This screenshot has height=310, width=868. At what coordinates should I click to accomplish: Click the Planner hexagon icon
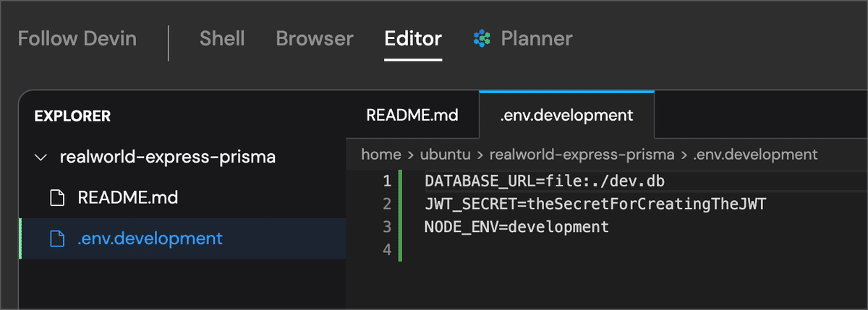(x=482, y=38)
